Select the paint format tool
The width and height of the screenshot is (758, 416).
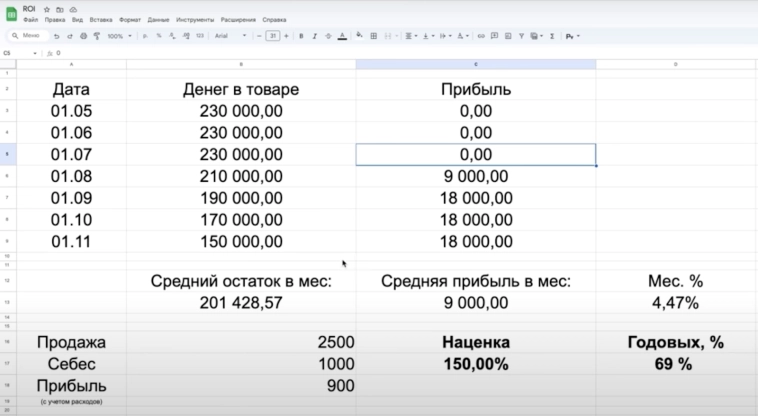97,36
